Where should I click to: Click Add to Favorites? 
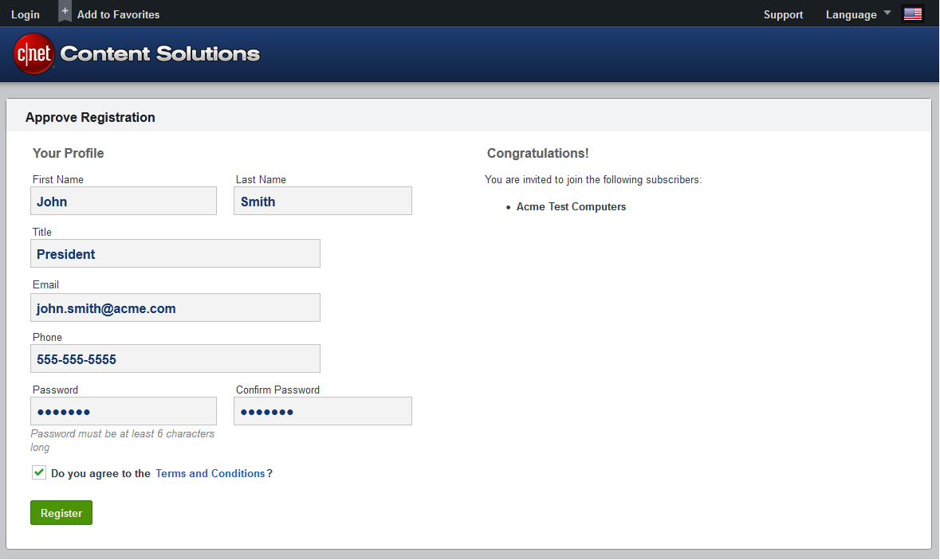click(x=118, y=14)
